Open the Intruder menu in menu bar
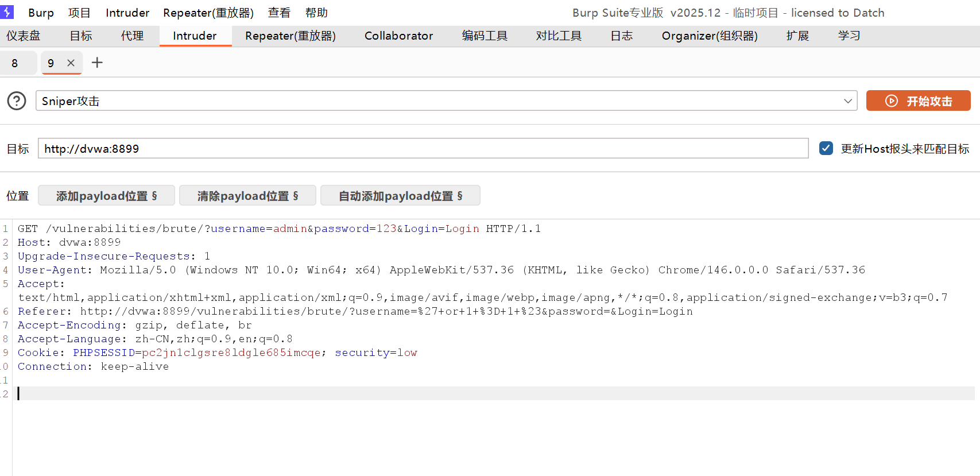This screenshot has height=476, width=980. click(x=127, y=13)
